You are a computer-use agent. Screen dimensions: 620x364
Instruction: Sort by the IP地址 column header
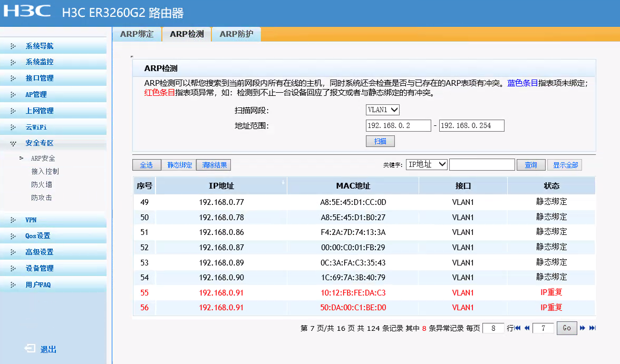(x=221, y=186)
